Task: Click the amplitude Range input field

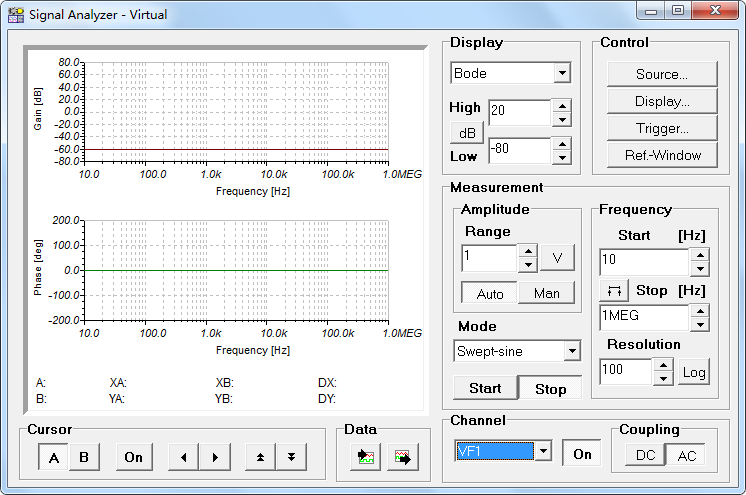Action: pyautogui.click(x=489, y=258)
